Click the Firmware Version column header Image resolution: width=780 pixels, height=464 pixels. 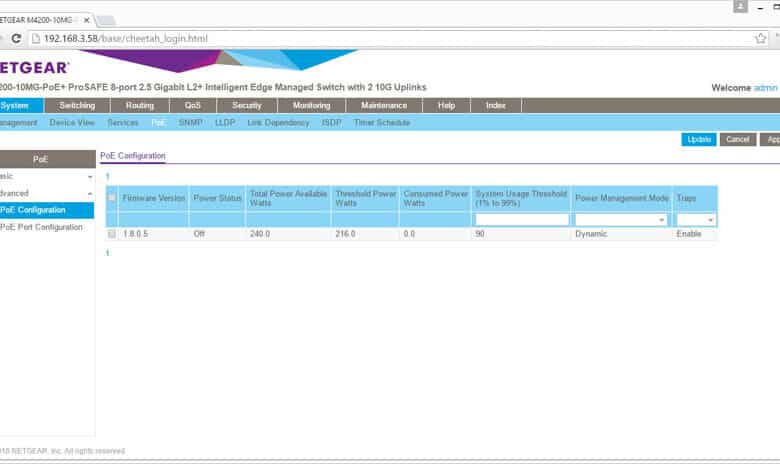pos(154,198)
